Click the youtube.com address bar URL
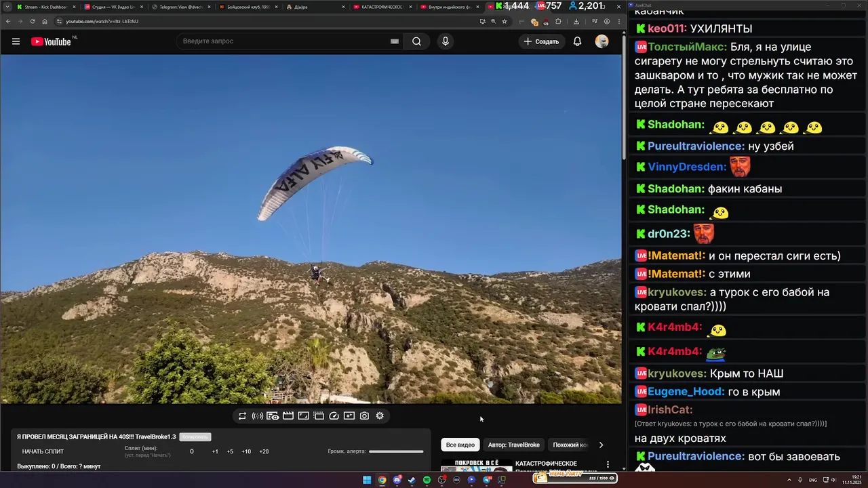 point(102,21)
